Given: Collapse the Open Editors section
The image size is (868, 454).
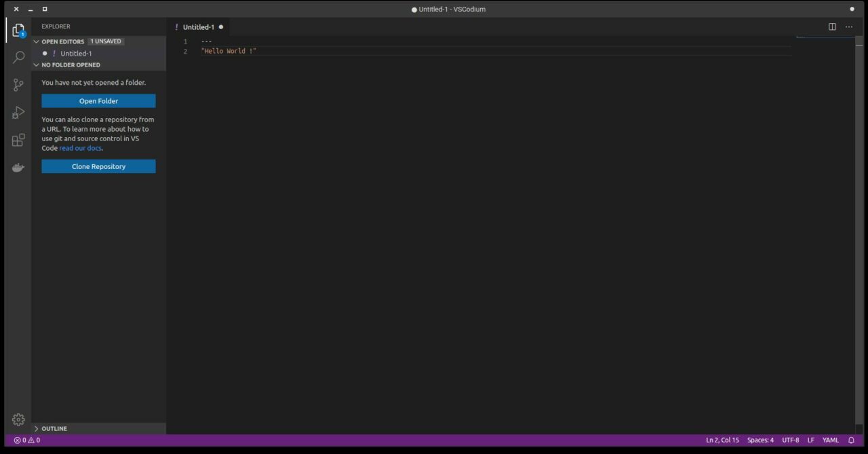Looking at the screenshot, I should [37, 41].
